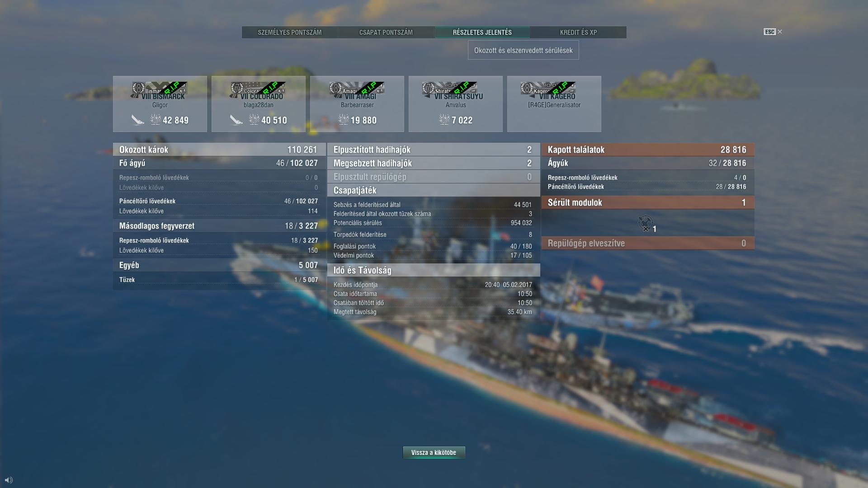Click the damage burst icon on Amagi card

tap(344, 120)
